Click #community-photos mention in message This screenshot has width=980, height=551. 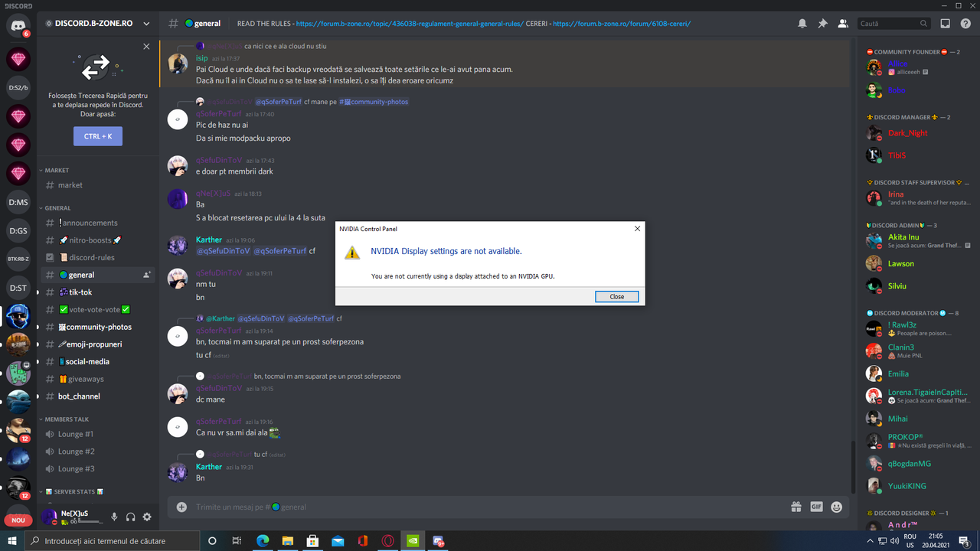(x=374, y=102)
